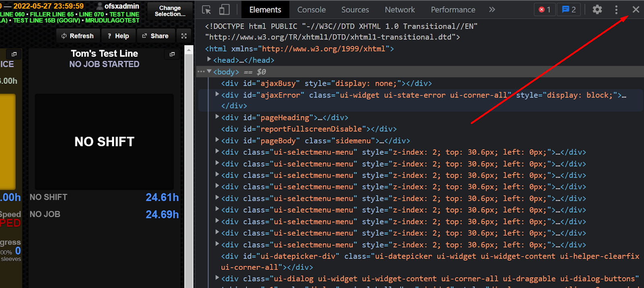644x288 pixels.
Task: Click the ellipsis beside body node
Action: [x=200, y=71]
